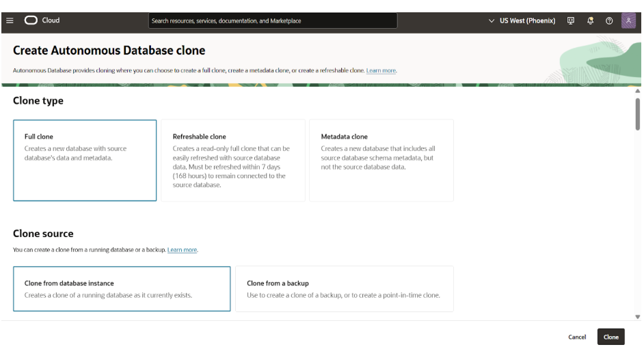This screenshot has width=644, height=351.
Task: Open the notifications bell icon
Action: (x=590, y=20)
